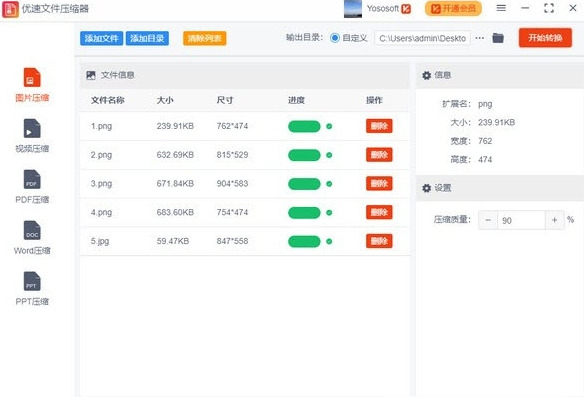
Task: Click the 扩展名 value png
Action: 485,104
